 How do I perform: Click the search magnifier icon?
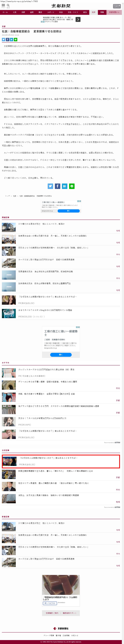(x=8, y=5)
